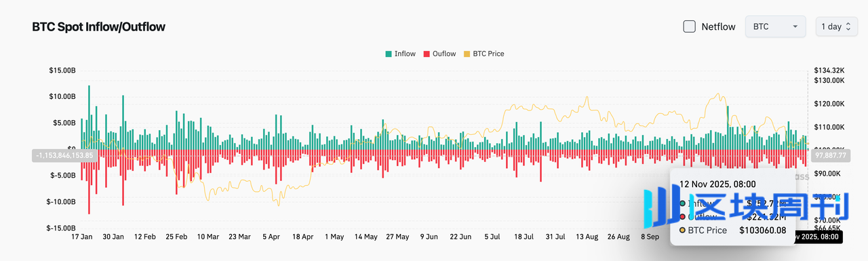Click the red Ouflow legend swatch
Image resolution: width=868 pixels, height=261 pixels.
coord(426,54)
